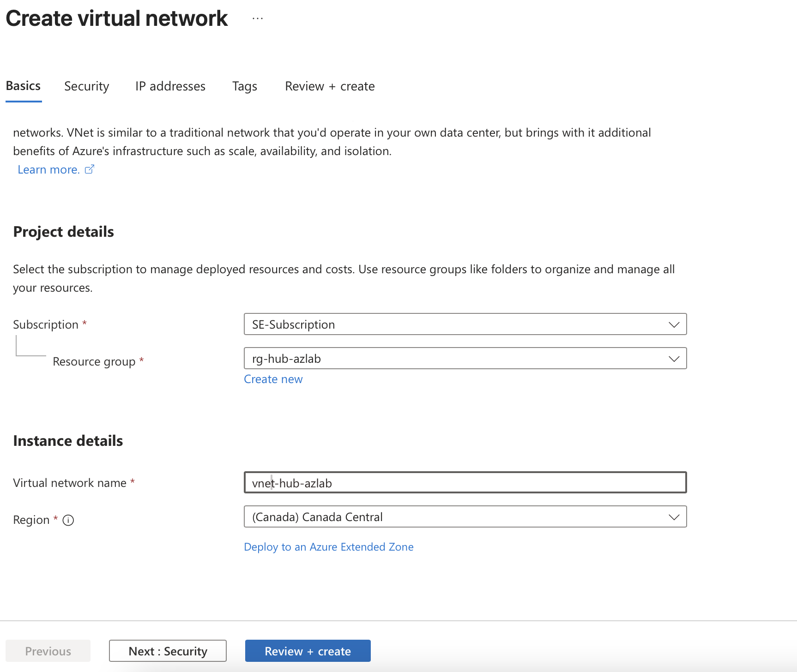The width and height of the screenshot is (797, 672).
Task: Click the Create new resource group link
Action: pos(273,379)
